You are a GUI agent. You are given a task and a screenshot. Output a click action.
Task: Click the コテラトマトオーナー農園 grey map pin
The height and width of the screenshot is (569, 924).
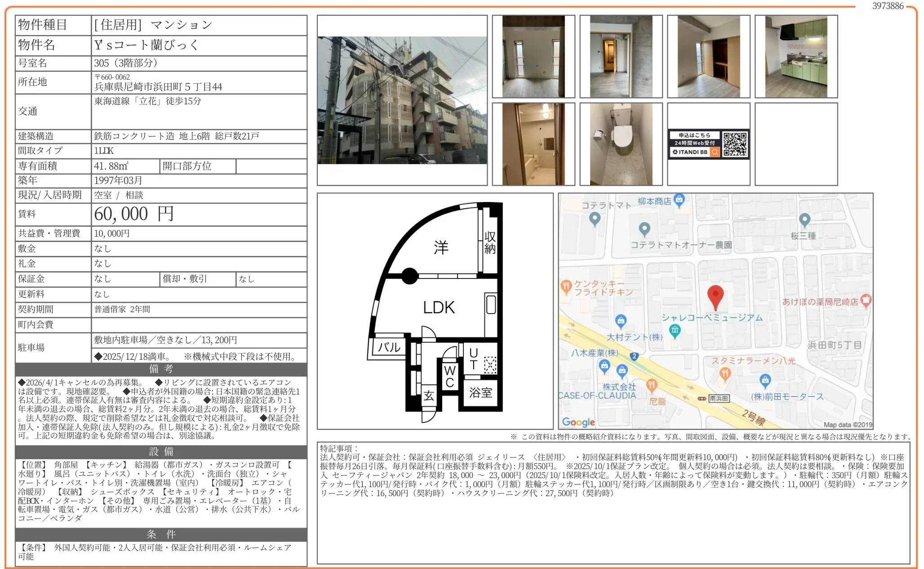(x=644, y=229)
